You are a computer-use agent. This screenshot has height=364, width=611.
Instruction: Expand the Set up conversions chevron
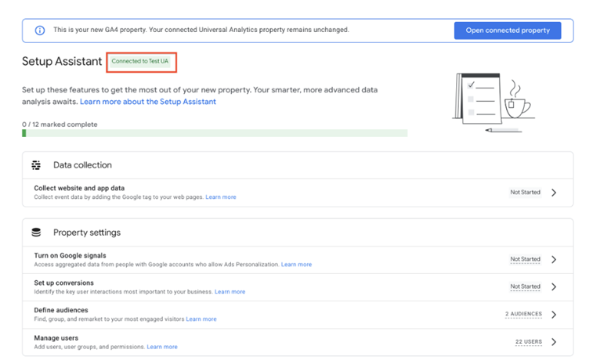point(554,287)
